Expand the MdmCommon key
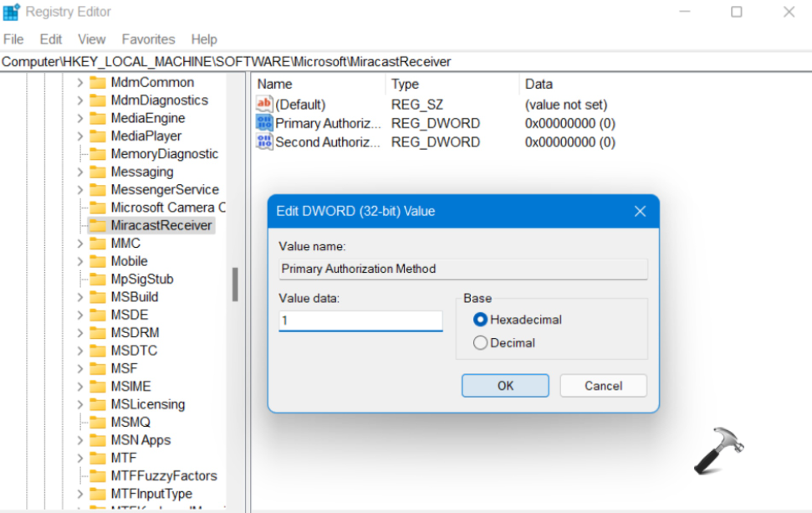 (x=79, y=82)
